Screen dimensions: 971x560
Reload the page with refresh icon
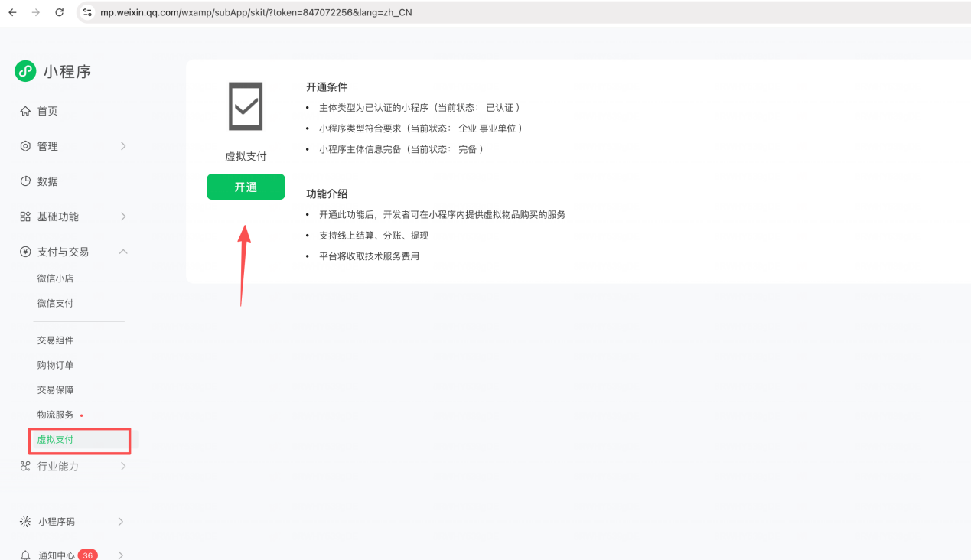click(60, 12)
